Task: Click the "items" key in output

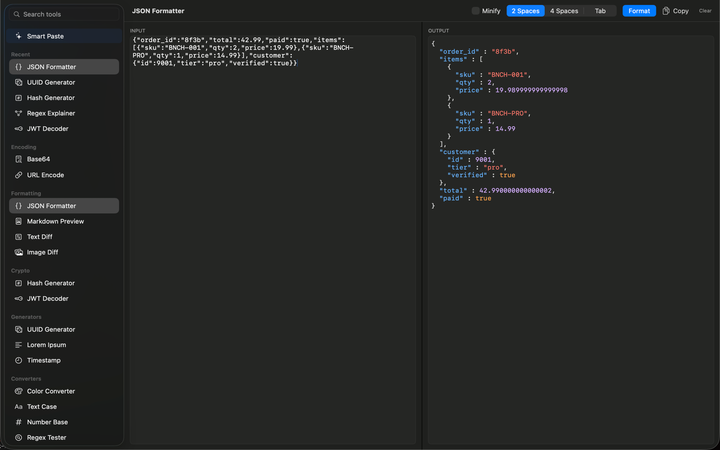Action: click(x=454, y=59)
